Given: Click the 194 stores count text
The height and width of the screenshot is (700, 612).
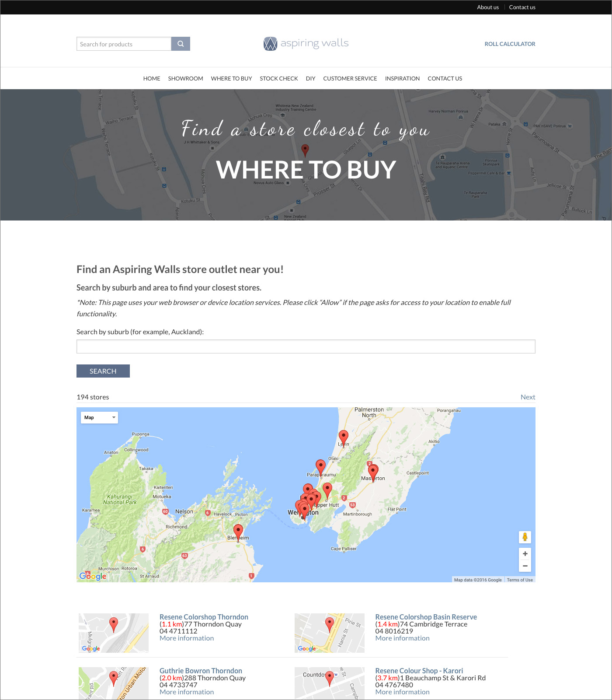Looking at the screenshot, I should (93, 397).
